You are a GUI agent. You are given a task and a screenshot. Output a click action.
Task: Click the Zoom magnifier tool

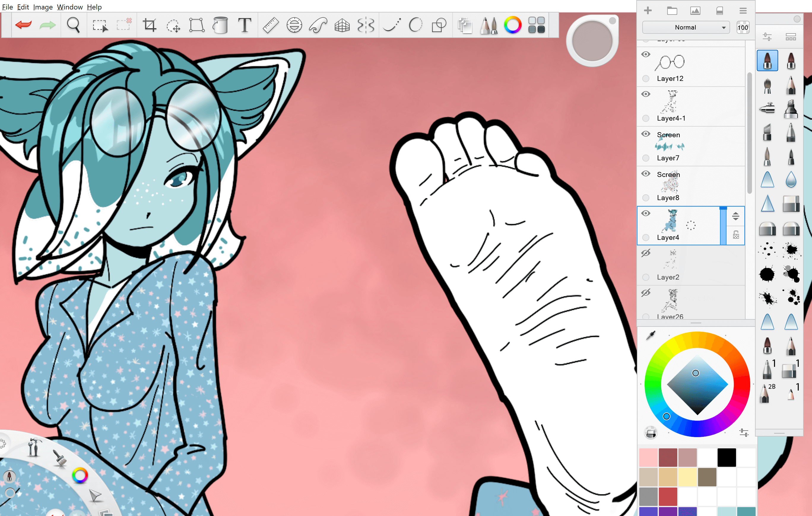coord(73,25)
